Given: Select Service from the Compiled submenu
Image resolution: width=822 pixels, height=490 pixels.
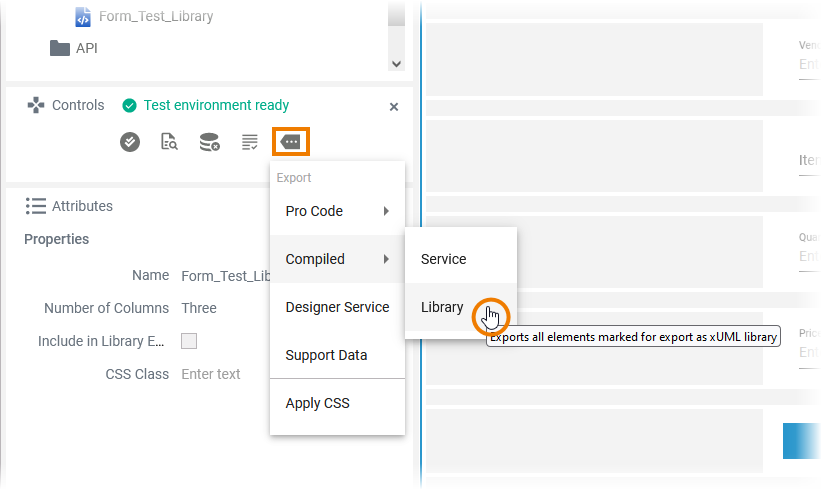Looking at the screenshot, I should (x=444, y=259).
